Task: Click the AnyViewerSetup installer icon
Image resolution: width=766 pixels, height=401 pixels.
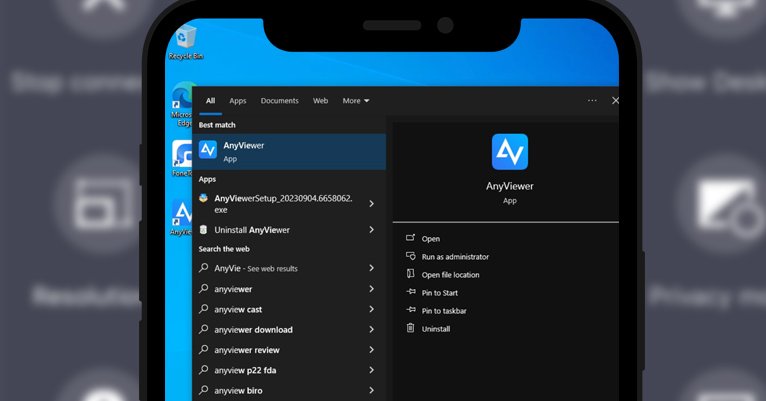Action: click(204, 198)
